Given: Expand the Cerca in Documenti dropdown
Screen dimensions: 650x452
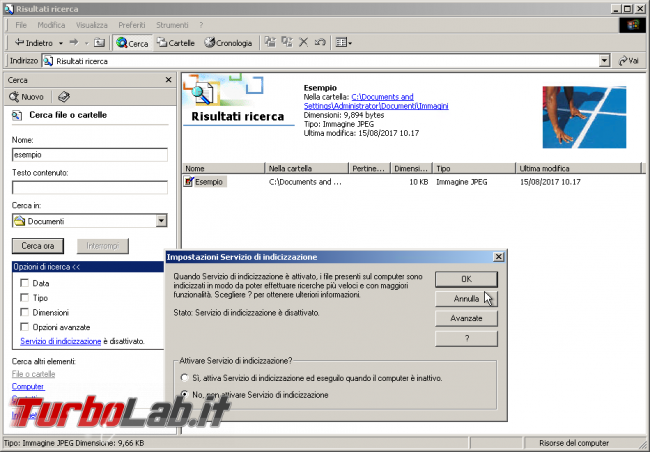Looking at the screenshot, I should (x=162, y=221).
